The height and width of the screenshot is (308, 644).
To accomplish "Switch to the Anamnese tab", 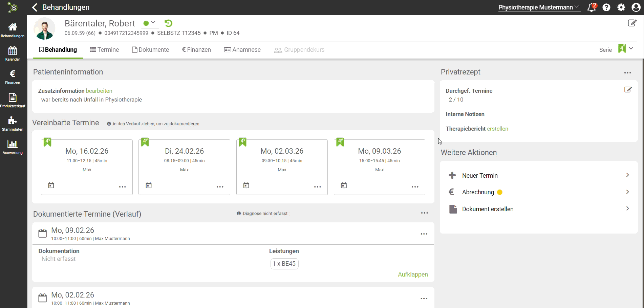I will [242, 50].
